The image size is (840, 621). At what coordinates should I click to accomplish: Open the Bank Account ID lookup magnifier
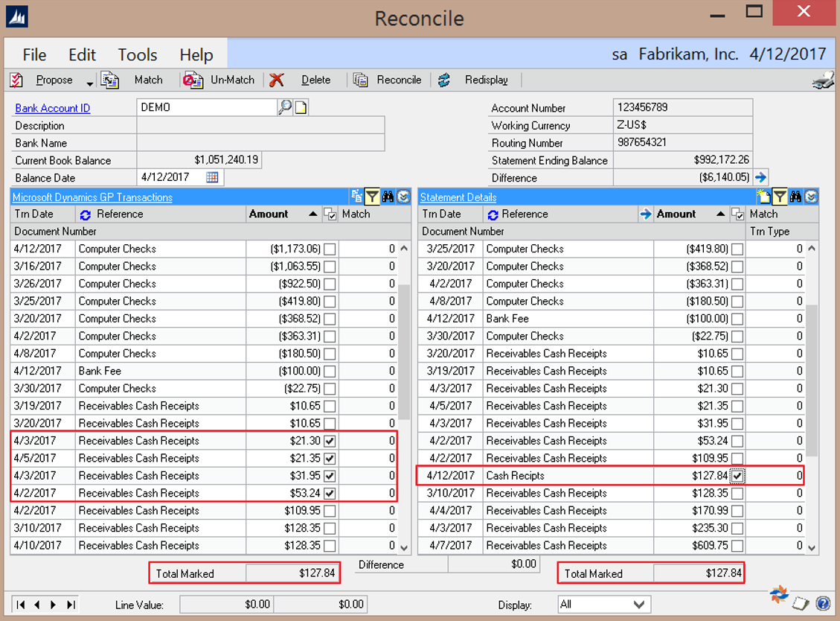click(285, 108)
